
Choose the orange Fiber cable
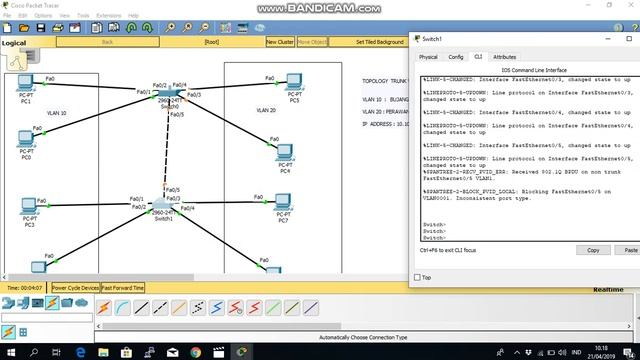tap(179, 308)
